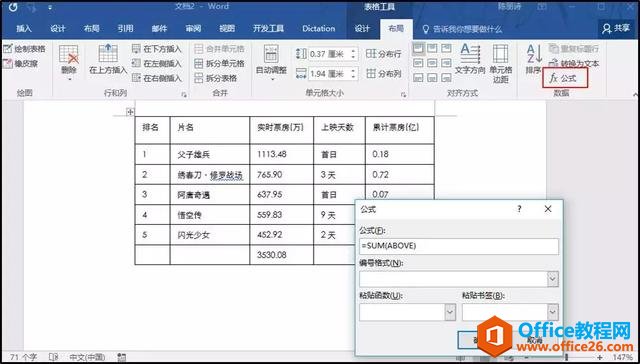Switch to the Mailings (邮件) tab
Viewport: 640px width, 364px height.
(159, 29)
